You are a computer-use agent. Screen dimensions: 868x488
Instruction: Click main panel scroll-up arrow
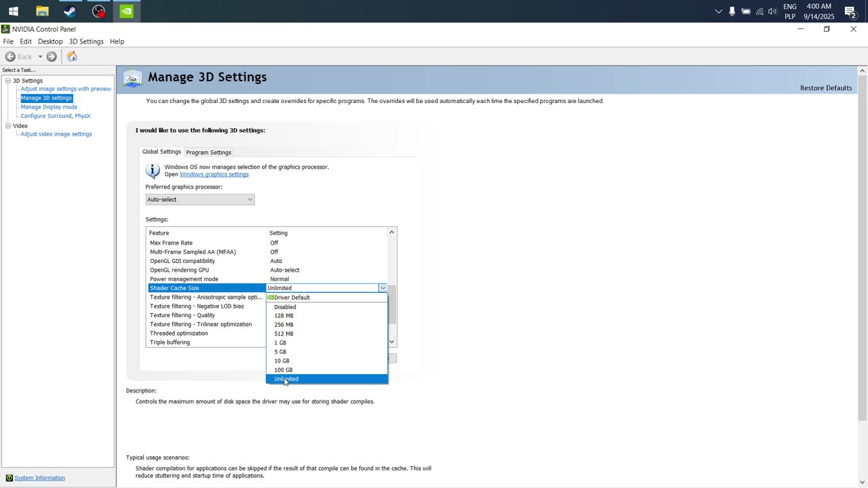click(x=862, y=71)
